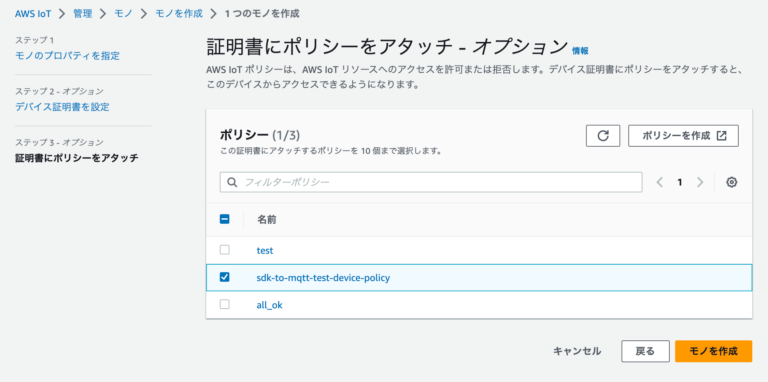Open AWS IoT breadcrumb link
The width and height of the screenshot is (768, 382).
click(x=33, y=14)
